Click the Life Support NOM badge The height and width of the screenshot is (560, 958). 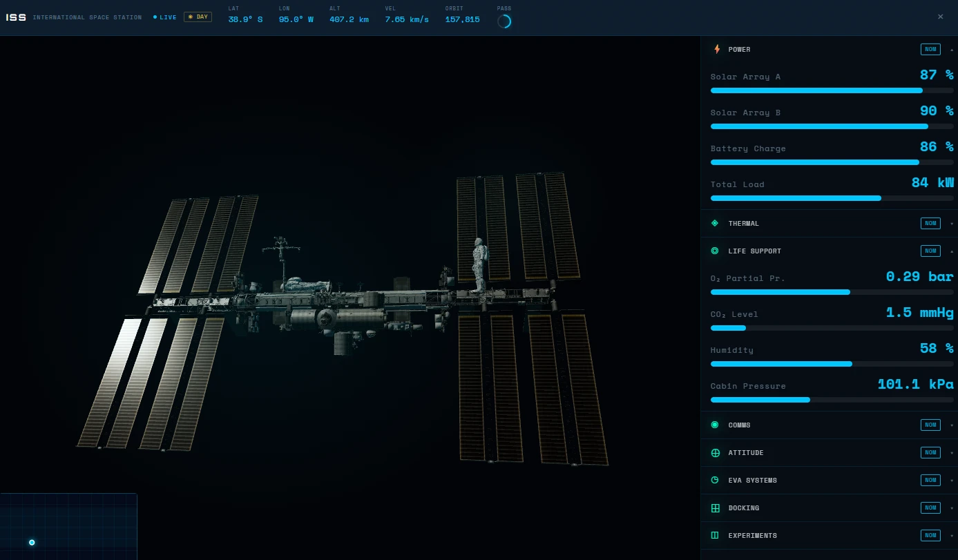click(x=930, y=251)
